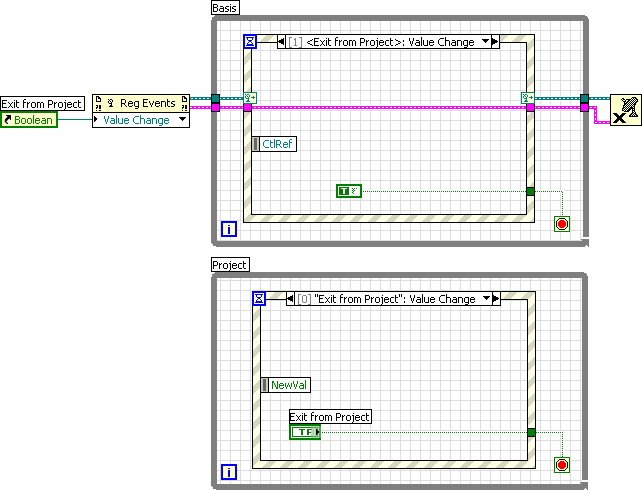
Task: Click the Project loop stop terminal
Action: [562, 465]
